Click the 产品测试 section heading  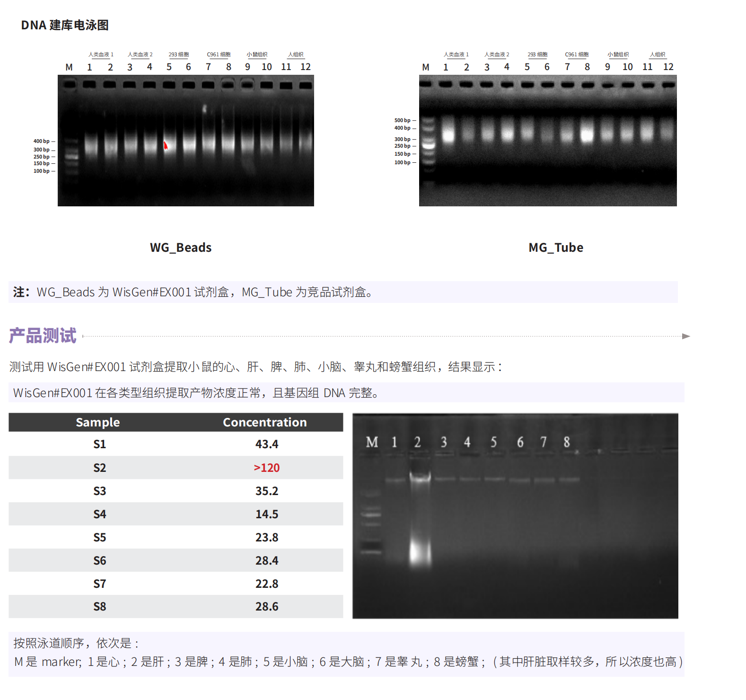(x=43, y=336)
